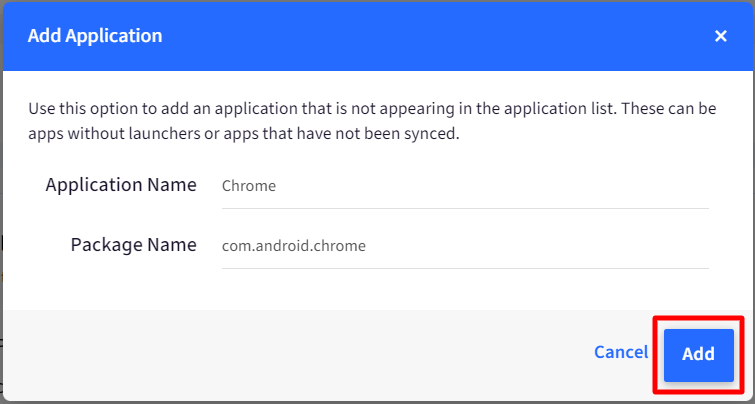The height and width of the screenshot is (404, 755).
Task: Click the Package Name label
Action: tap(133, 245)
